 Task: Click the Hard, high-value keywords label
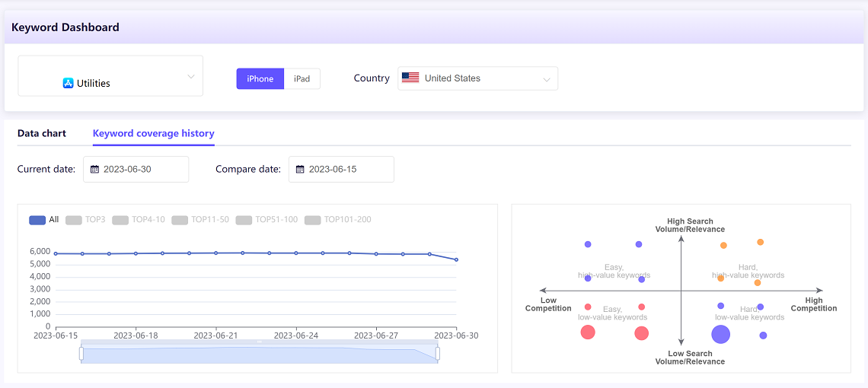(x=748, y=271)
